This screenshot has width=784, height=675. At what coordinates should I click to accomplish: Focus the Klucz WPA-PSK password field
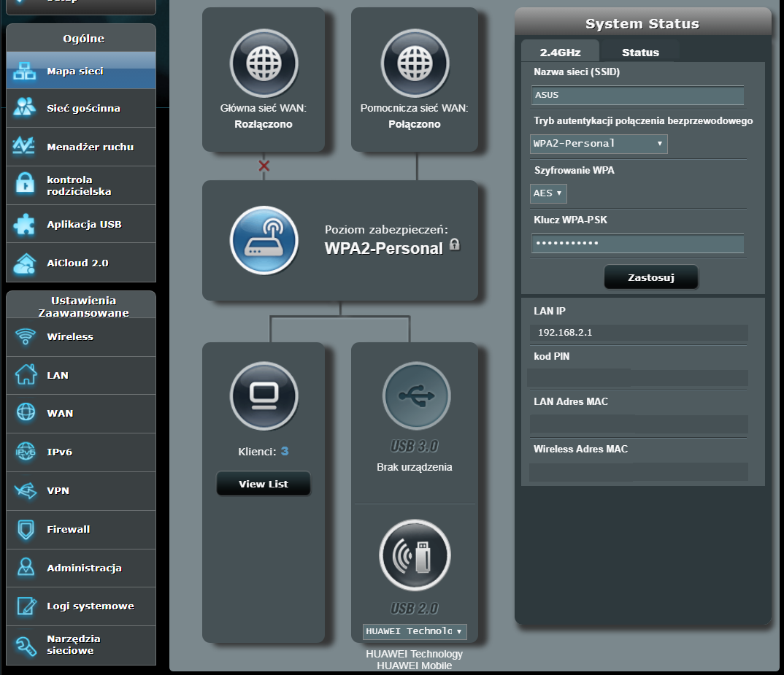(637, 244)
